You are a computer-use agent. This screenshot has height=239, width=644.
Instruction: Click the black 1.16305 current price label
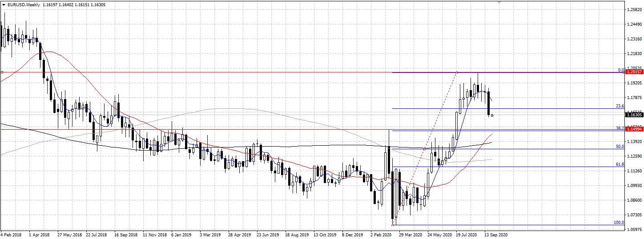pos(634,115)
